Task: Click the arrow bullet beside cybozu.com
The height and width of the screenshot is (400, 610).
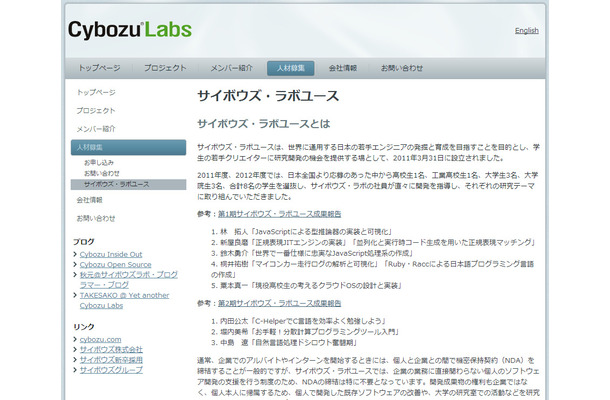Action: click(75, 340)
